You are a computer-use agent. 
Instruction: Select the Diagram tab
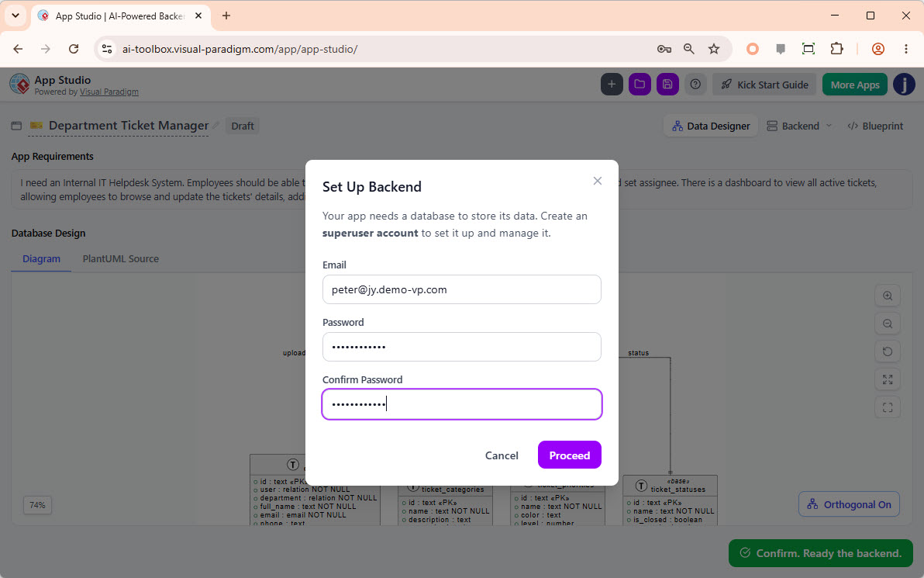[41, 258]
